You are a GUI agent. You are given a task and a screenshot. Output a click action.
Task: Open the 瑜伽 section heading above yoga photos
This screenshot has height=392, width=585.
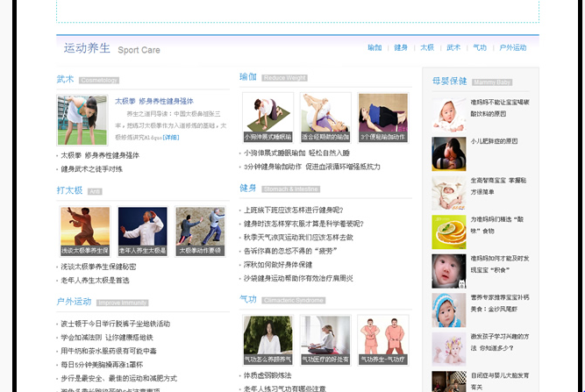click(x=248, y=77)
